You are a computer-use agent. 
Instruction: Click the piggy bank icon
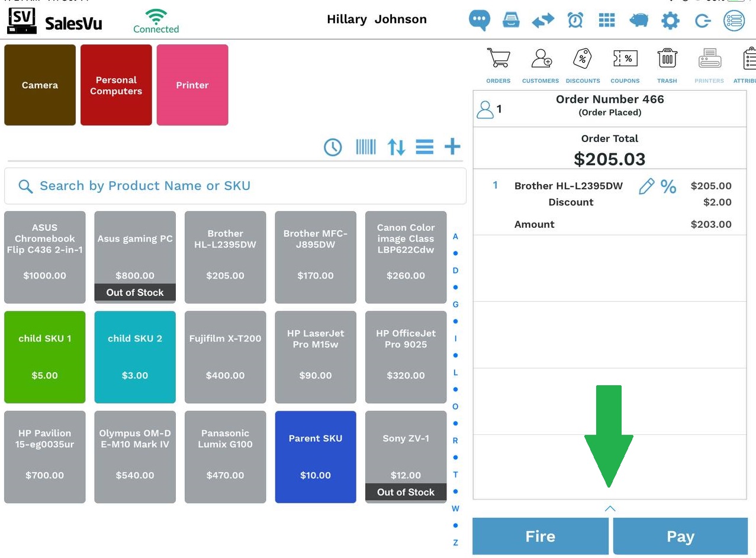[x=639, y=20]
